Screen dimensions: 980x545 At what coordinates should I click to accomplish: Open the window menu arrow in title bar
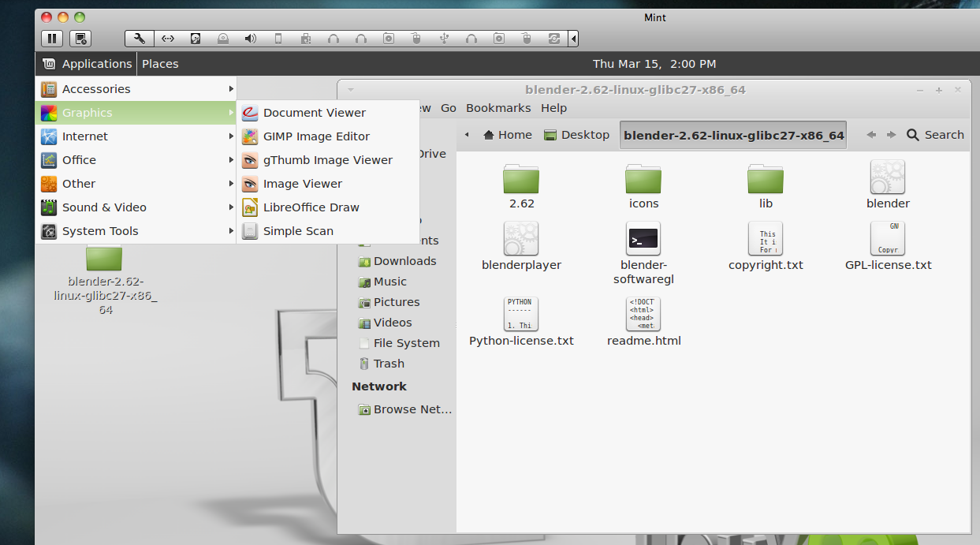tap(351, 90)
